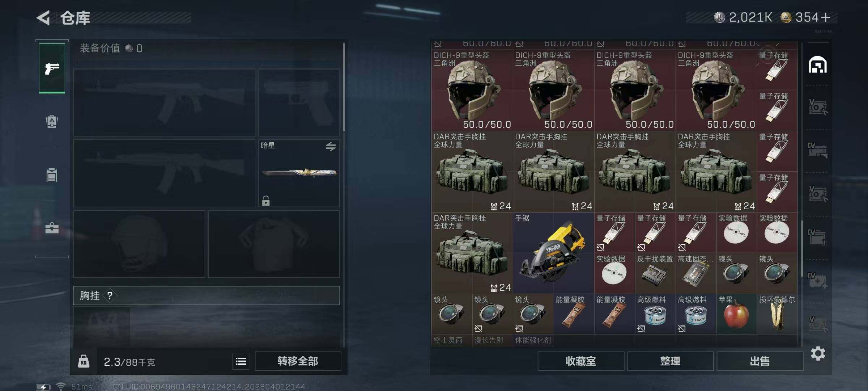Open the backpack tab in the left sidebar
The width and height of the screenshot is (868, 391).
coord(52,122)
